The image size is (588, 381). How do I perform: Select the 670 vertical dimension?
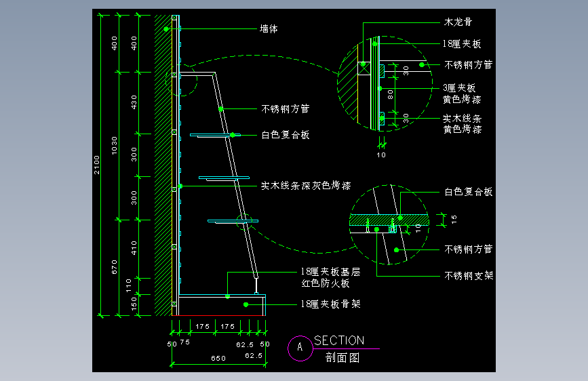(115, 267)
